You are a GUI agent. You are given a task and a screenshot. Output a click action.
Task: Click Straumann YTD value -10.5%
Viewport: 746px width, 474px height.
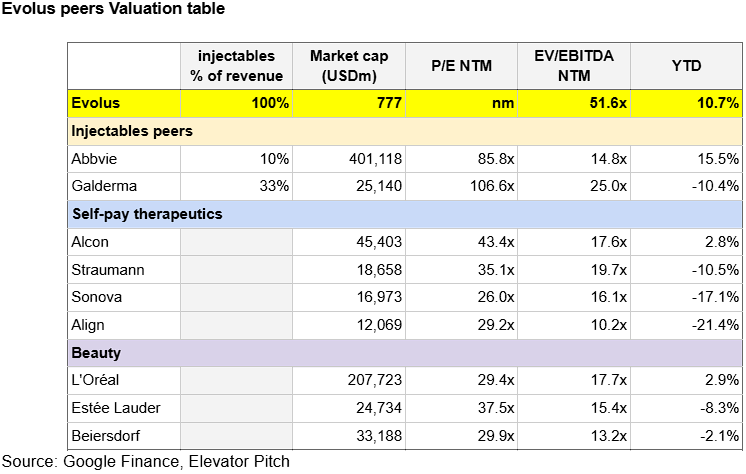715,270
